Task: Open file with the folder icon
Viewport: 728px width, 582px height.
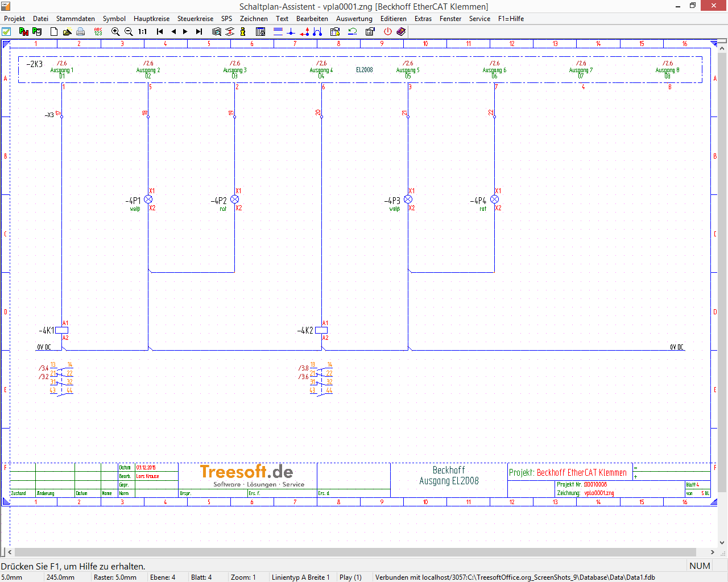Action: pos(67,32)
